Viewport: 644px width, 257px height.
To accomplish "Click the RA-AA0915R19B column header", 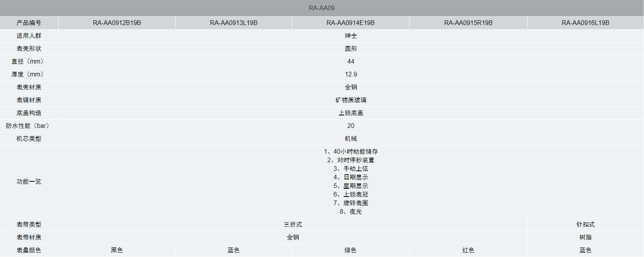I will point(468,23).
